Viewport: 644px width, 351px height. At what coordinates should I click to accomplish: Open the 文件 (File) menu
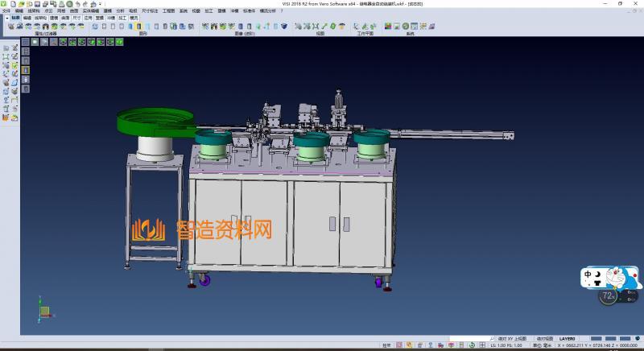[6, 10]
